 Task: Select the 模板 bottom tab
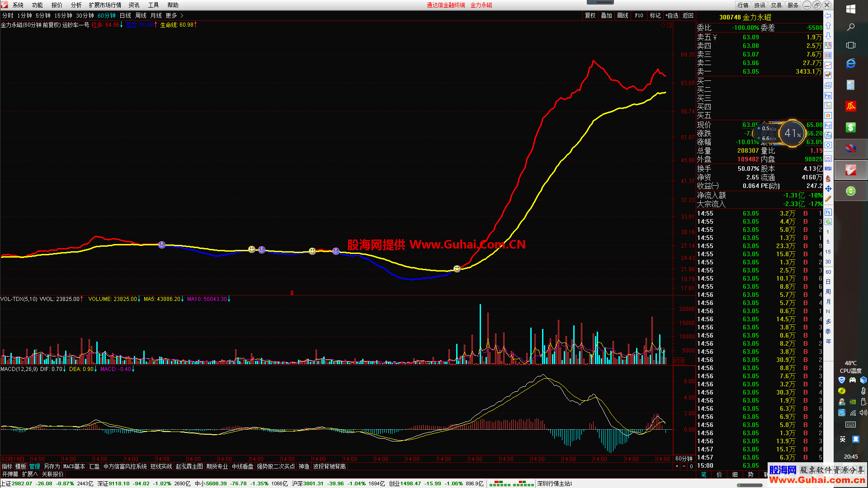21,466
